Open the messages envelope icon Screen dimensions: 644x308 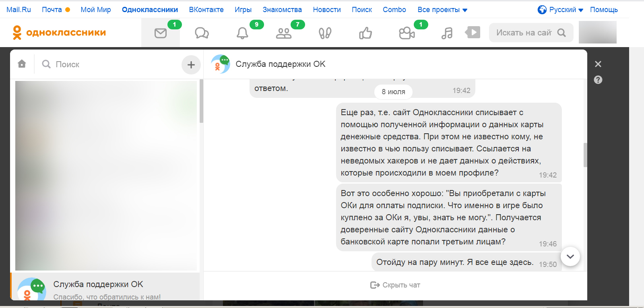tap(161, 33)
